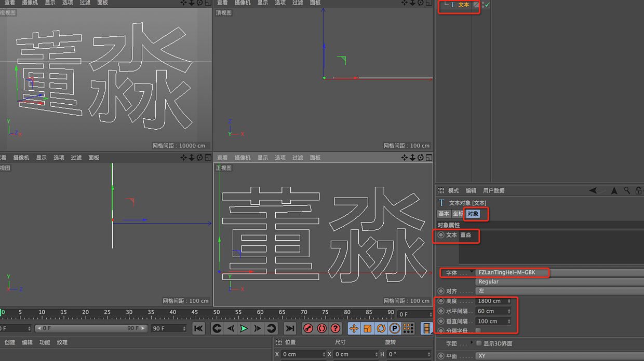Click the P parameter keyframing icon
The width and height of the screenshot is (644, 361).
click(394, 328)
